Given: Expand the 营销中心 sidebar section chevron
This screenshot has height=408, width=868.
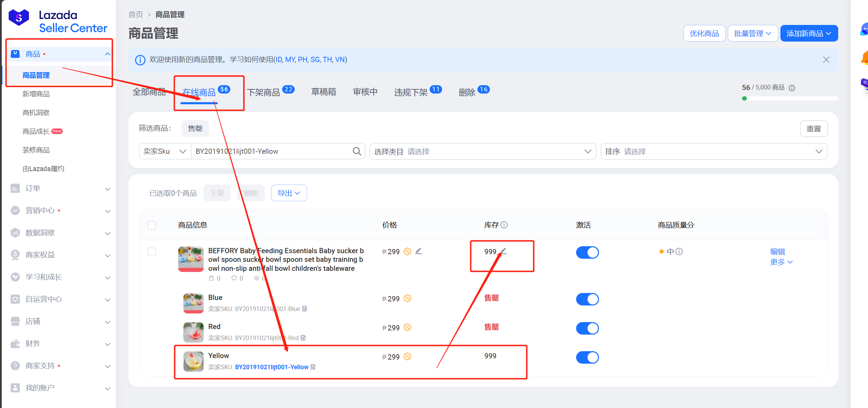Looking at the screenshot, I should (108, 211).
